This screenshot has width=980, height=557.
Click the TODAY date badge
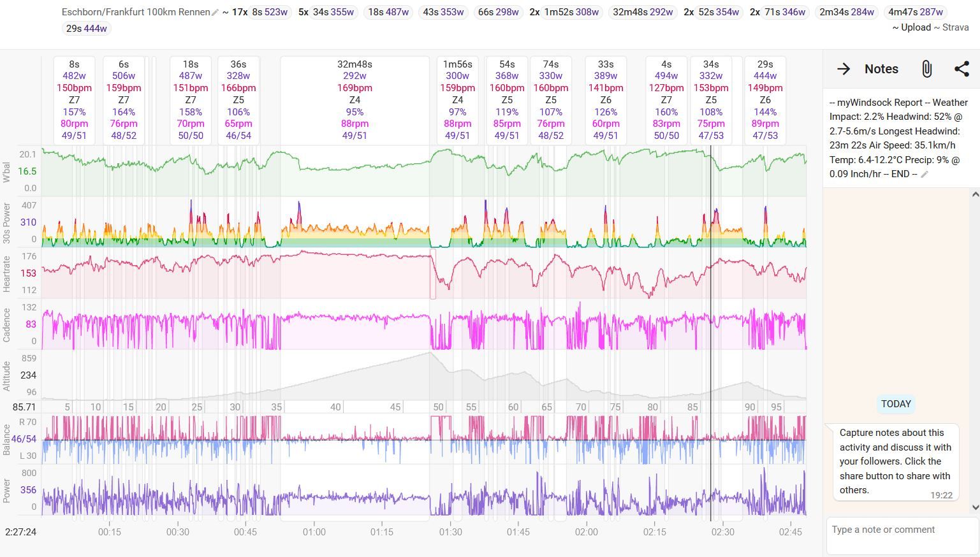coord(896,404)
